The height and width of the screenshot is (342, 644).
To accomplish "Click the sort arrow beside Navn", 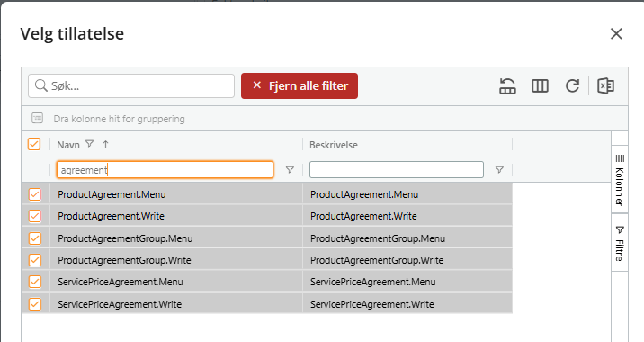I will (105, 144).
